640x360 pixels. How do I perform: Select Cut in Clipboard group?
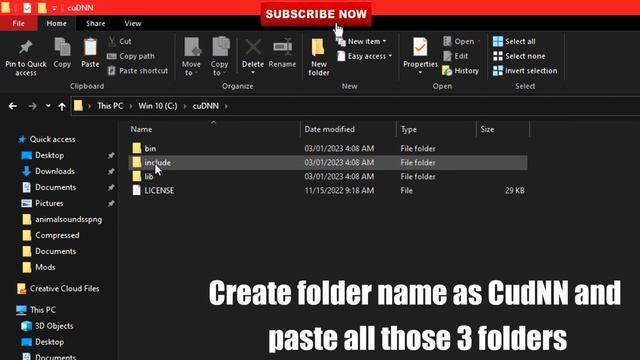pos(120,41)
